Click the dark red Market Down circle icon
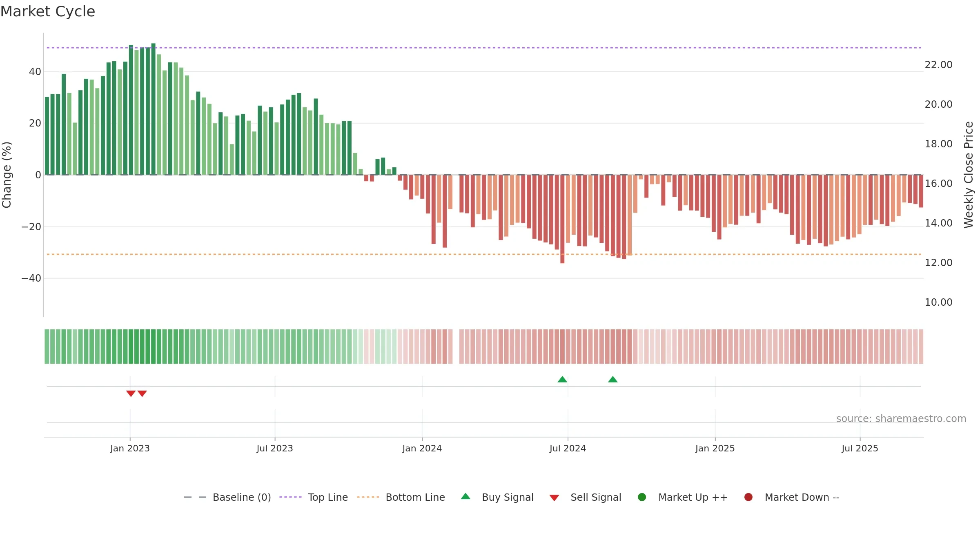Screen dimensions: 980x551 (748, 497)
